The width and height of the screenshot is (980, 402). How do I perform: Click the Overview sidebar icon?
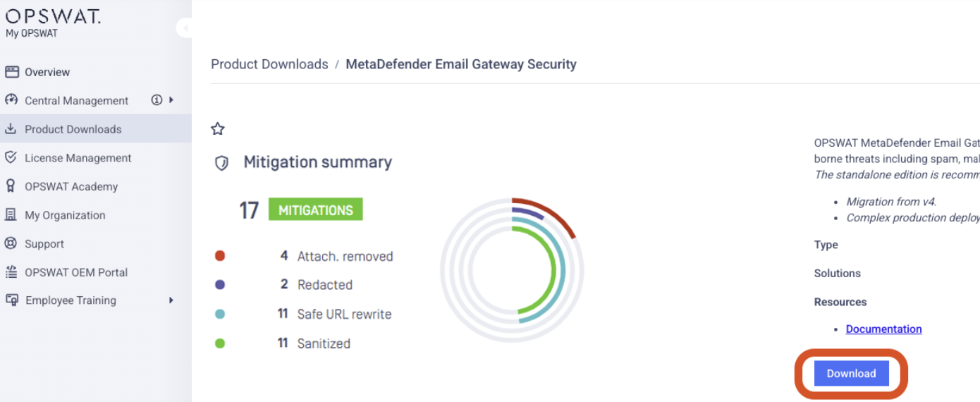[x=11, y=72]
